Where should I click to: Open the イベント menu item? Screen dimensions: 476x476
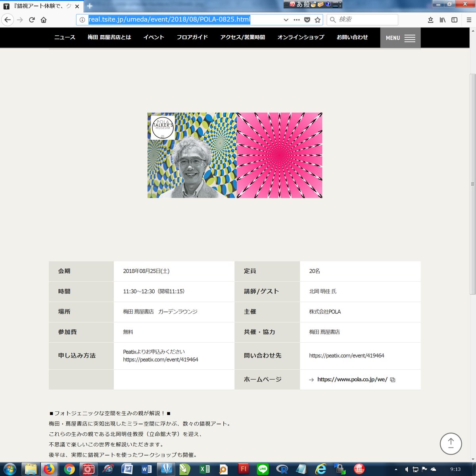(154, 37)
